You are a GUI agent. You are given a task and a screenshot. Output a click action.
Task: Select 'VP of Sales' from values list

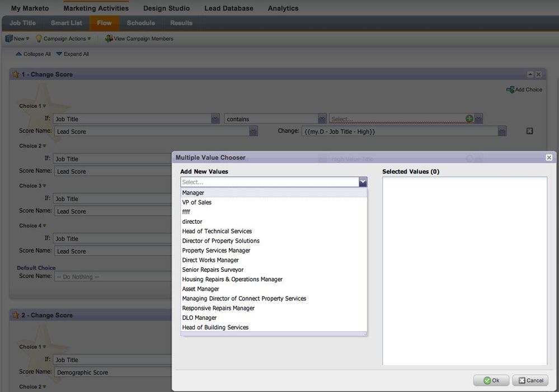pos(197,202)
